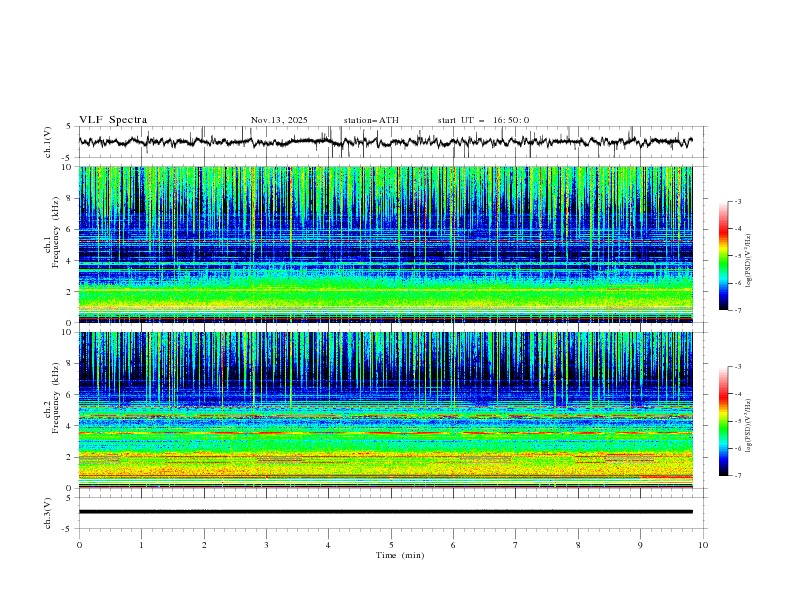
Task: Click the "-5" tick on ch.1(V) axis
Action: tap(67, 158)
